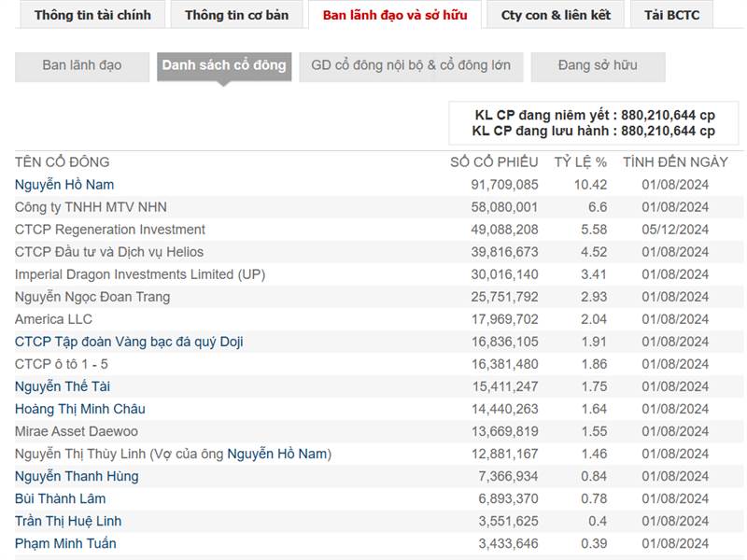This screenshot has height=560, width=747.
Task: Click the Ban lãnh đạo sub-tab
Action: pyautogui.click(x=82, y=65)
